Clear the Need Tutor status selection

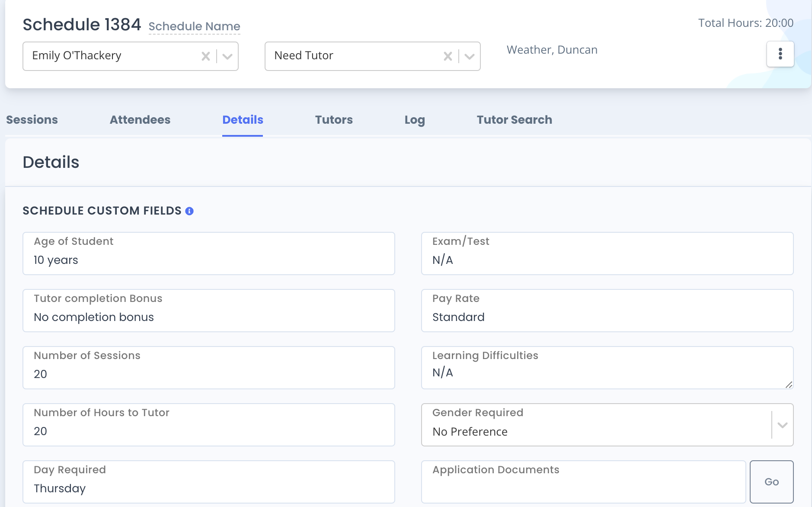point(448,56)
